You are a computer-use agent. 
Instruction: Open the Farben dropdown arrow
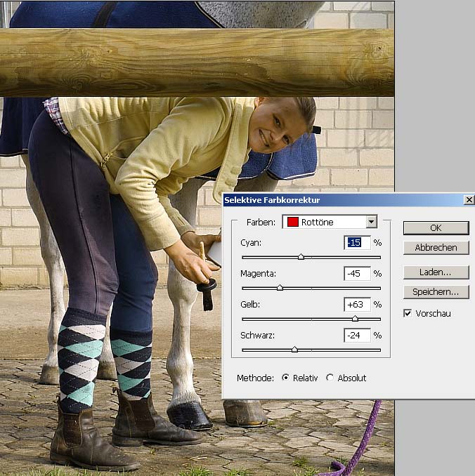click(372, 222)
